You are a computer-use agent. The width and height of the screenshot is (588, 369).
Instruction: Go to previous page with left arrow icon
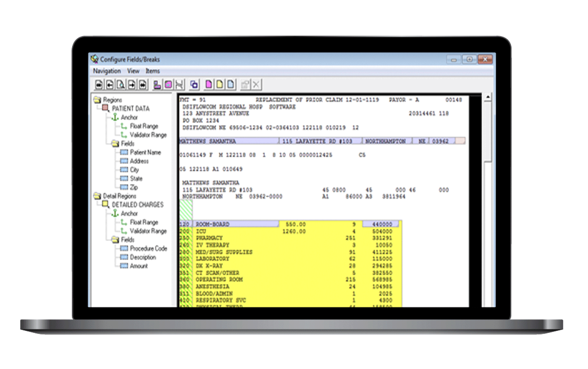tap(110, 85)
